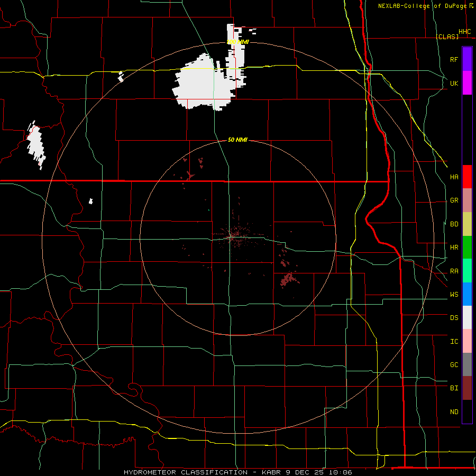Select the GC gray legend swatch
The width and height of the screenshot is (476, 476).
tap(467, 364)
